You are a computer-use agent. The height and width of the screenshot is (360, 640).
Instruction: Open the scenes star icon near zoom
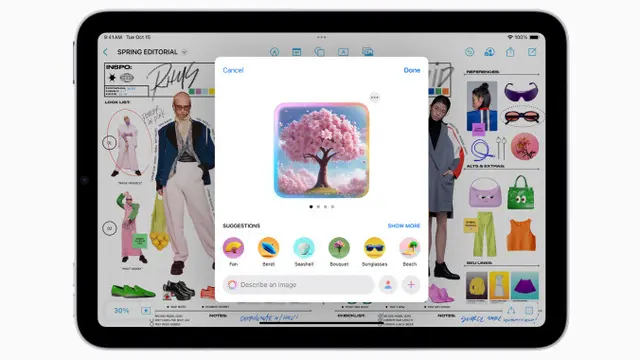146,311
